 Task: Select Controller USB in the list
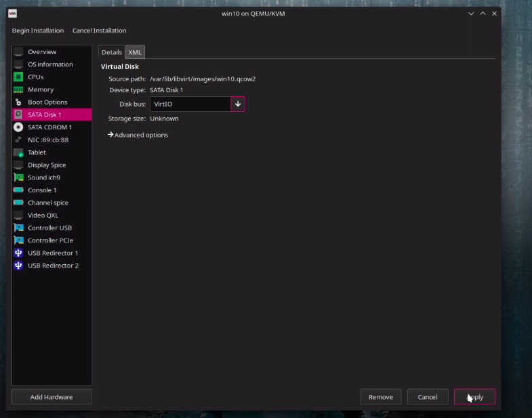(x=52, y=228)
